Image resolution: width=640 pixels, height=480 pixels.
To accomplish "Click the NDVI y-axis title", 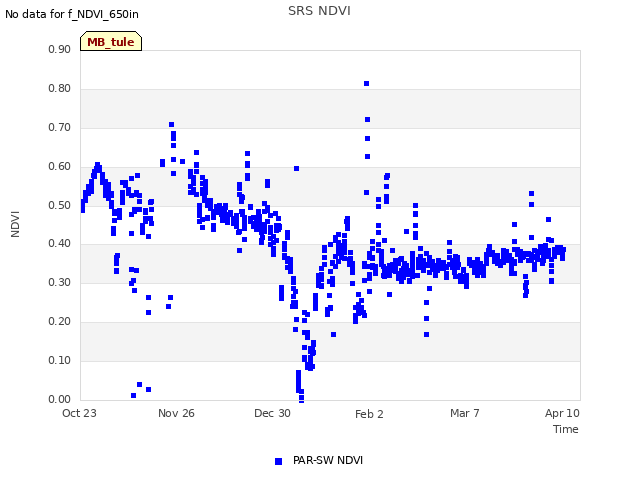I will (x=15, y=224).
